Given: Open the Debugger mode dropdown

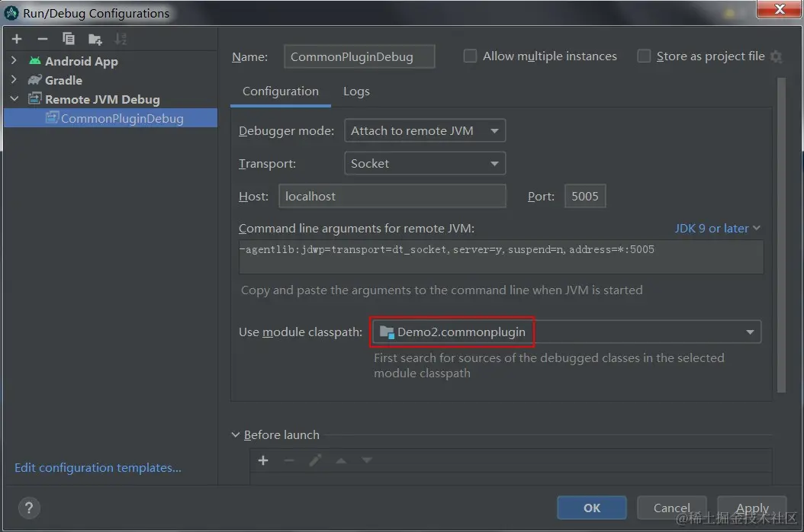Looking at the screenshot, I should pyautogui.click(x=425, y=130).
